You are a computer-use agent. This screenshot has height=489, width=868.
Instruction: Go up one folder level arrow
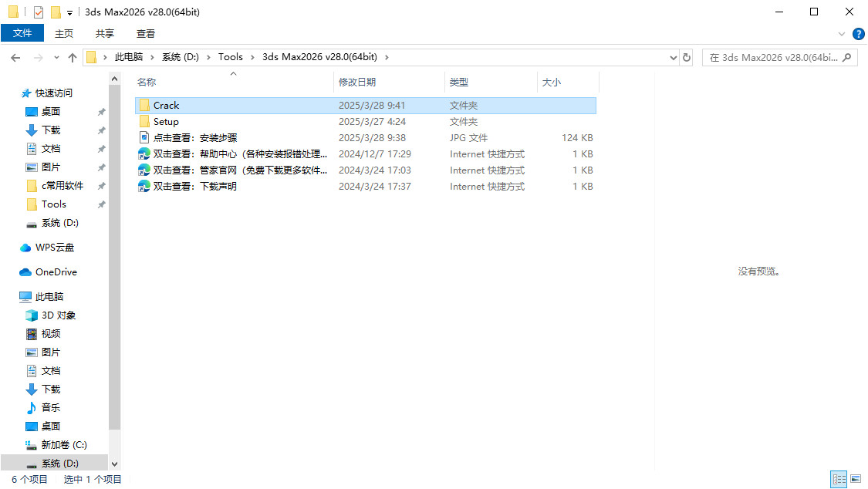pos(73,58)
